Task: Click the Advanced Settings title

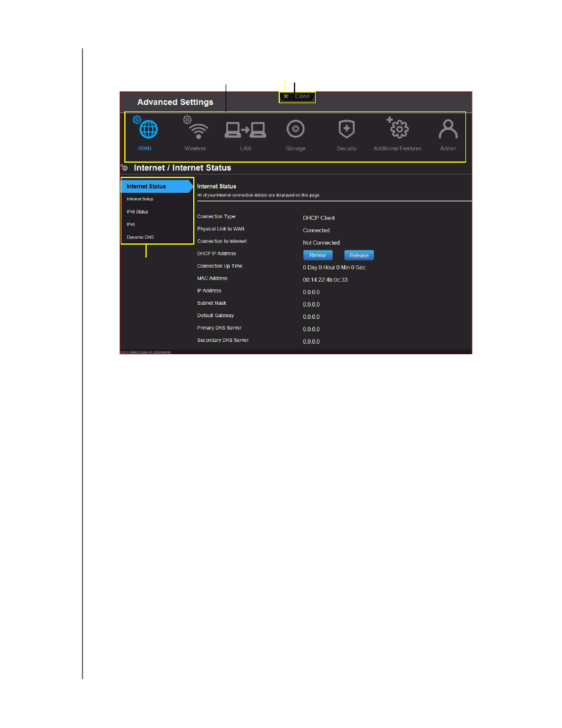Action: point(176,102)
